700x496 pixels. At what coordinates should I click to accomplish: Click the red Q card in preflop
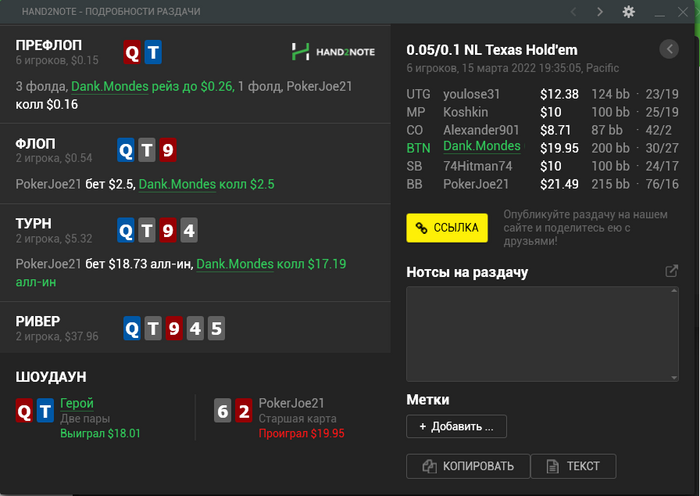click(x=132, y=52)
